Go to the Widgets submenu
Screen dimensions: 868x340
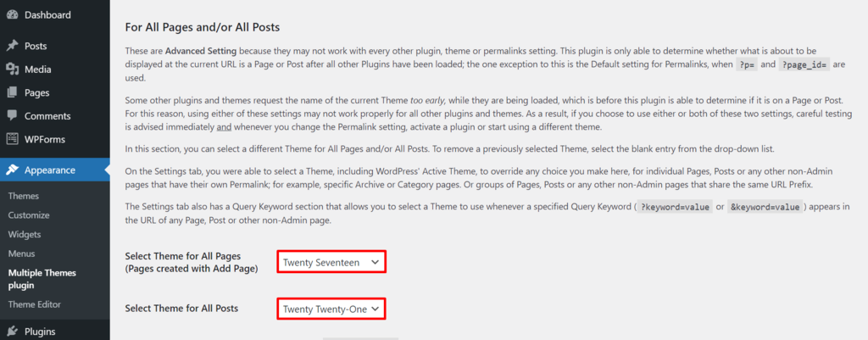point(25,234)
